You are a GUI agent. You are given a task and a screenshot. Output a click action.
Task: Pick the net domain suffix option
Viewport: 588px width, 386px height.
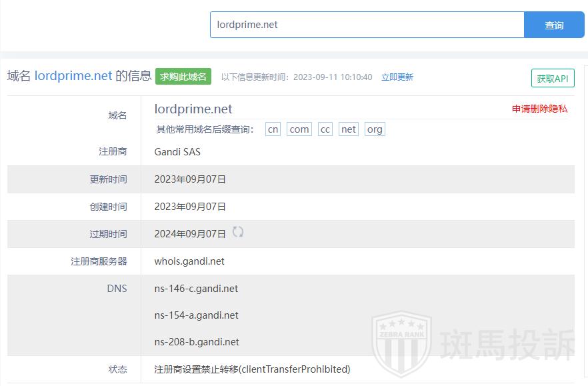[349, 129]
